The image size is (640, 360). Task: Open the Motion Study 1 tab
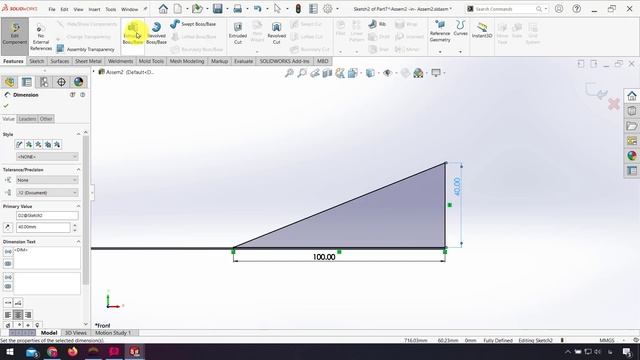point(113,333)
